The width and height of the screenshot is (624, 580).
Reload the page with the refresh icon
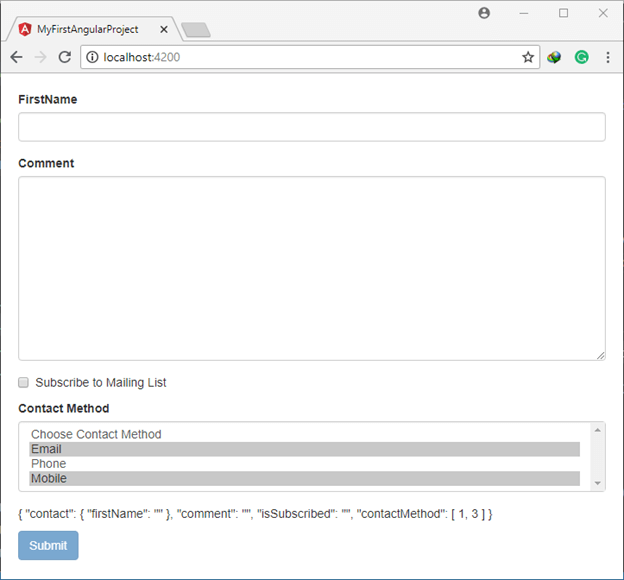pyautogui.click(x=65, y=57)
